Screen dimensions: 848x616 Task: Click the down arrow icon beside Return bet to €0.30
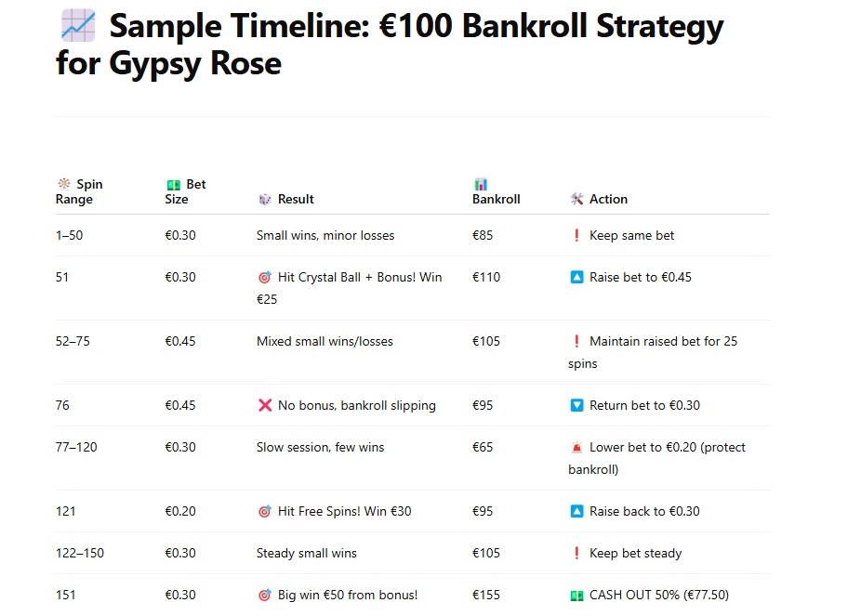pyautogui.click(x=576, y=406)
